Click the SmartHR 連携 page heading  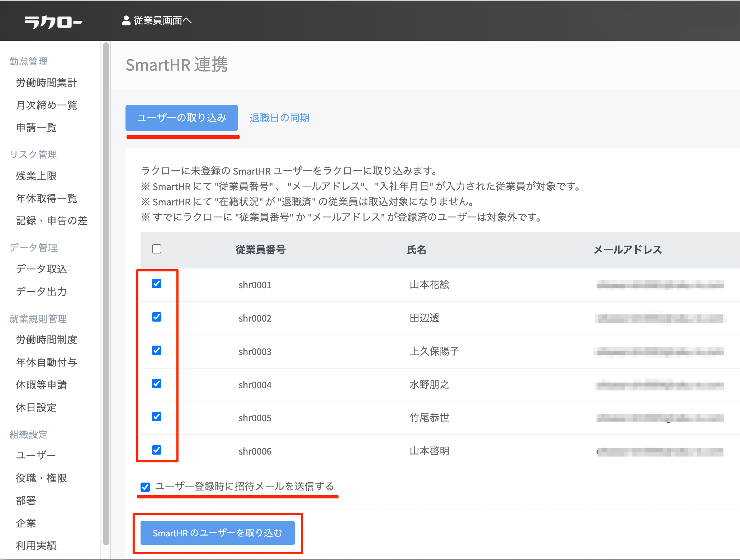[x=177, y=65]
